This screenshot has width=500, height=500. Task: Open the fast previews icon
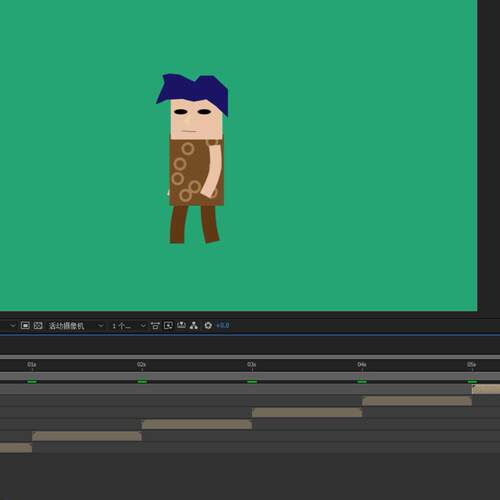coord(168,325)
